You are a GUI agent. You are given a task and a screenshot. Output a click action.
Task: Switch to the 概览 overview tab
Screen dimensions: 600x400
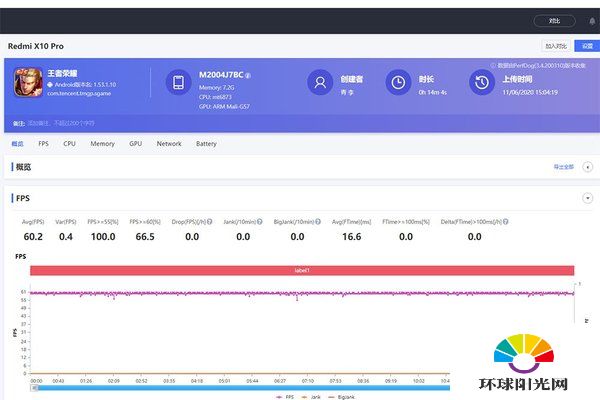click(17, 144)
